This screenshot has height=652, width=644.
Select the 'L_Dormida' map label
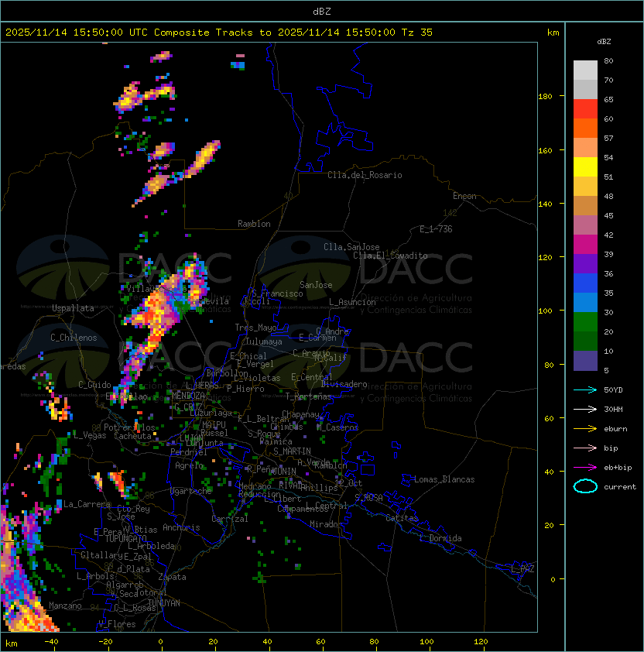440,538
